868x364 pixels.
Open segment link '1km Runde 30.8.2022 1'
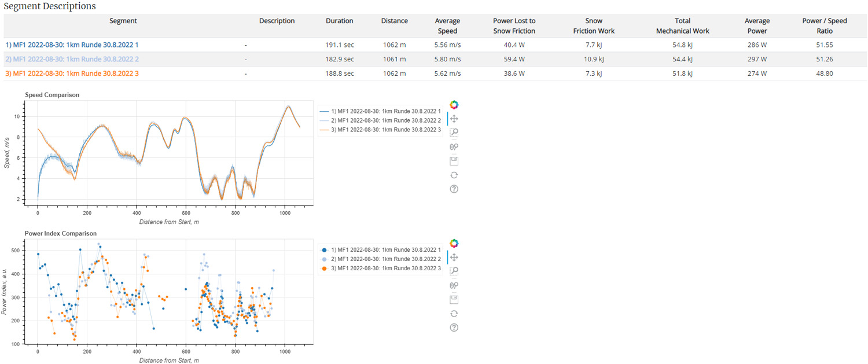tap(72, 45)
